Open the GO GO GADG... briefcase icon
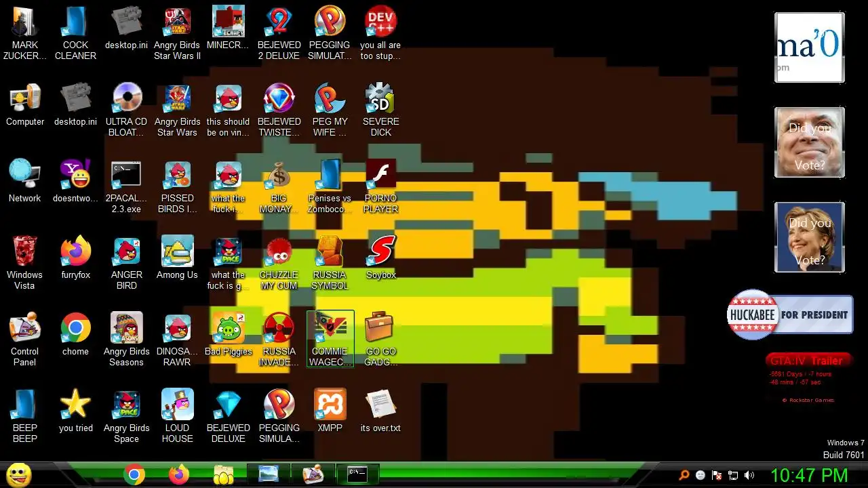Viewport: 868px width, 488px height. [x=380, y=340]
